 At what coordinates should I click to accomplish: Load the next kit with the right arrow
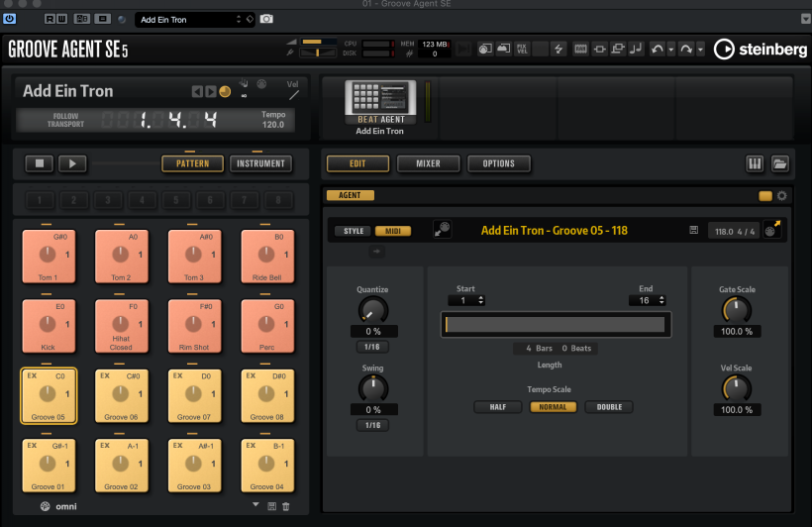tap(210, 92)
